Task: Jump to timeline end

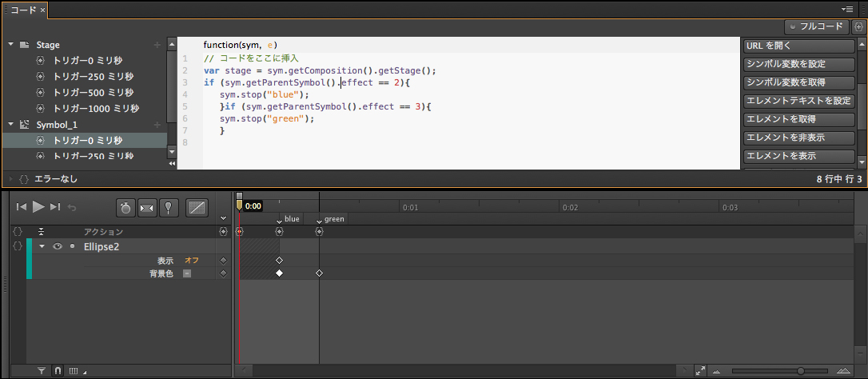Action: point(55,206)
